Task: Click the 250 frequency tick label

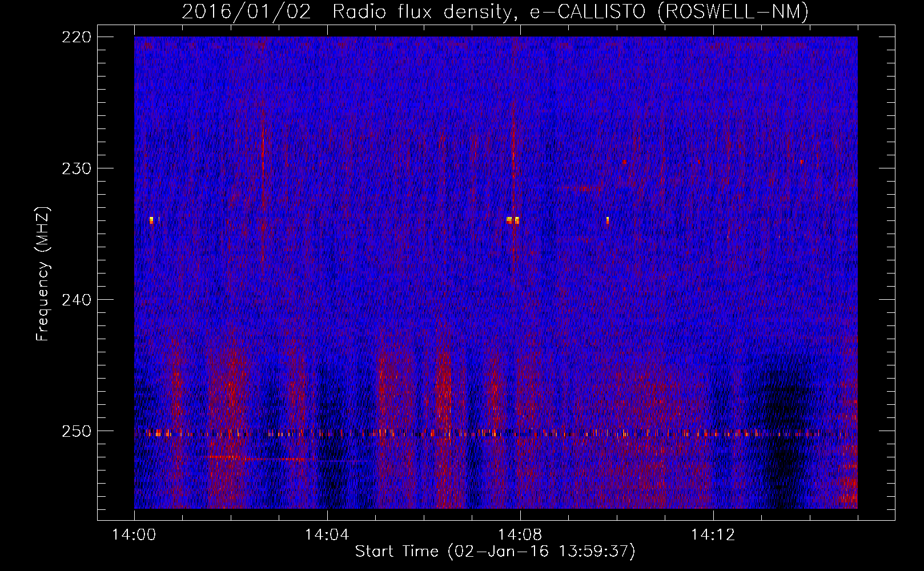Action: [76, 431]
